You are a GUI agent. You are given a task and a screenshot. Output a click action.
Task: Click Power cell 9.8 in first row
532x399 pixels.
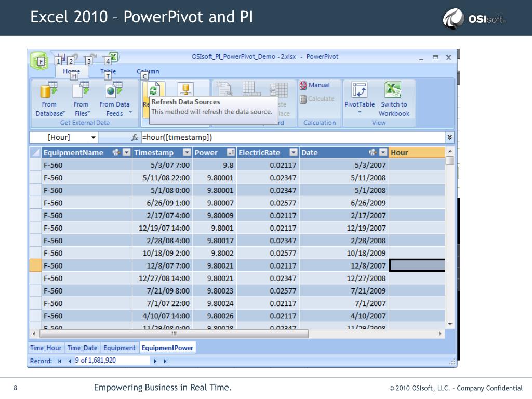click(x=215, y=165)
